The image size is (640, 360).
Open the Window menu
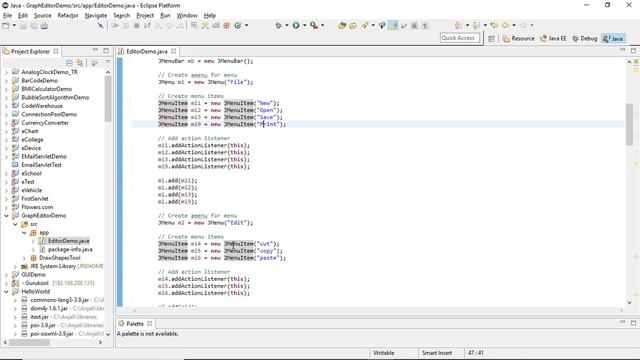(187, 16)
